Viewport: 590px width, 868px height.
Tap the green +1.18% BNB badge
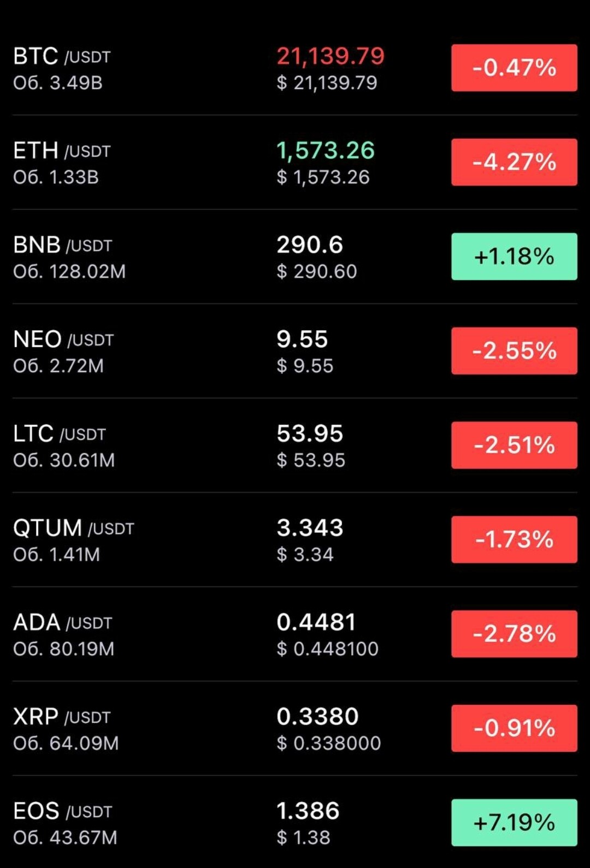(x=514, y=257)
